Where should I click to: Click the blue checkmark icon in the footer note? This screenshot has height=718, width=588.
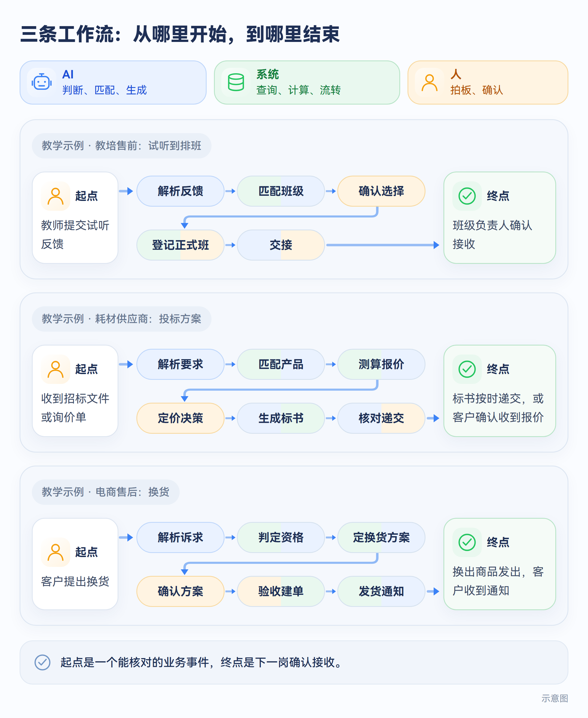point(42,662)
